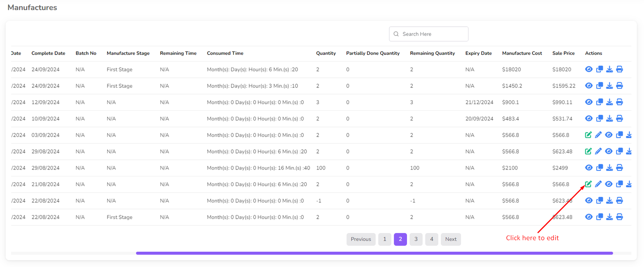
Task: Click the Previous pagination button
Action: (361, 239)
